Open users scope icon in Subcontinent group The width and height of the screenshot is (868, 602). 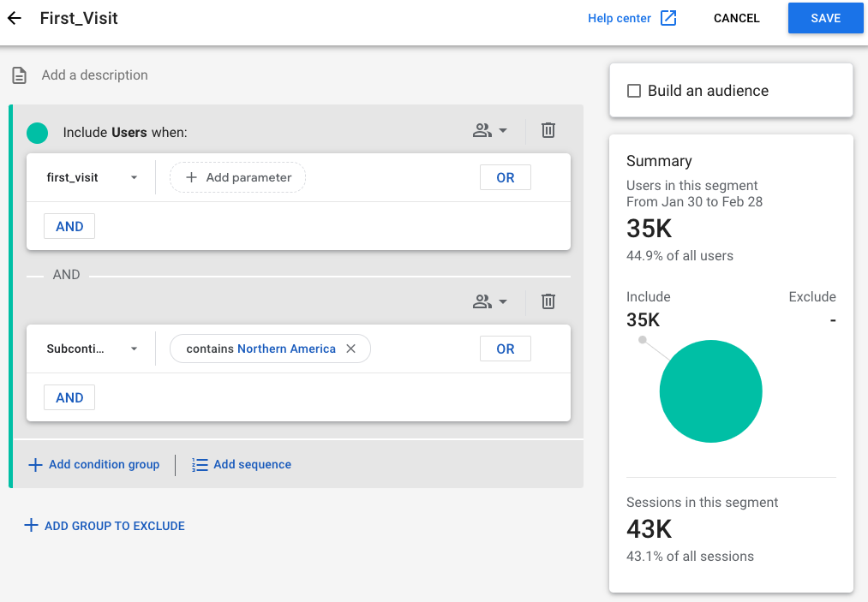482,301
